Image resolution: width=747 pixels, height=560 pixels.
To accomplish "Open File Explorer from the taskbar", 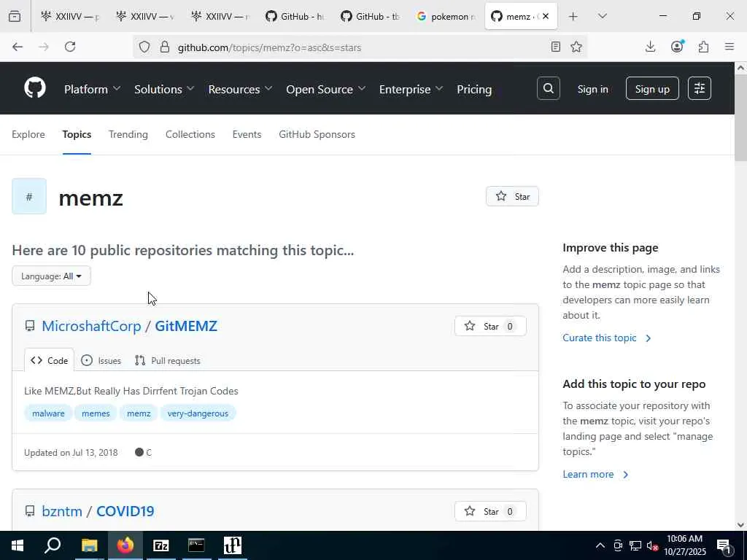I will (89, 545).
